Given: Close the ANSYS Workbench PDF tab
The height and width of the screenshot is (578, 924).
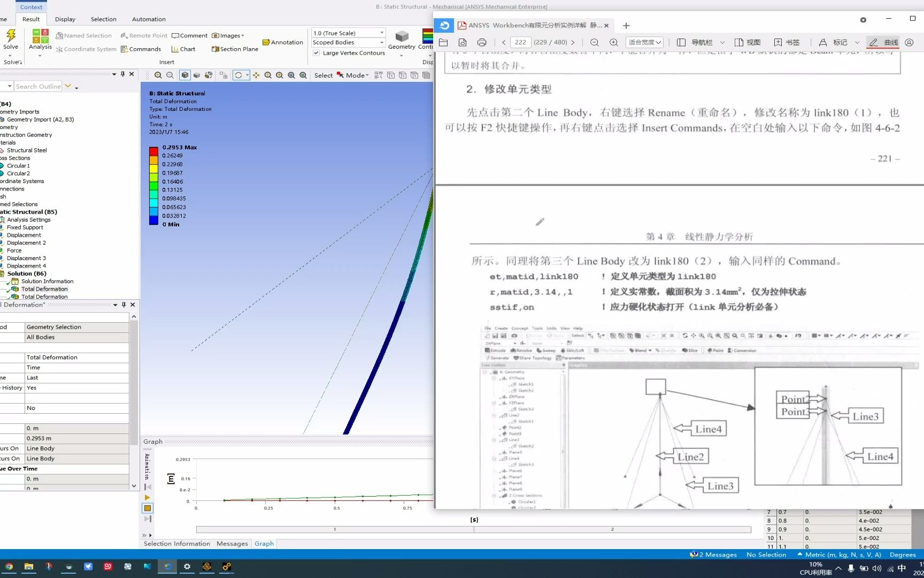Looking at the screenshot, I should (x=606, y=25).
